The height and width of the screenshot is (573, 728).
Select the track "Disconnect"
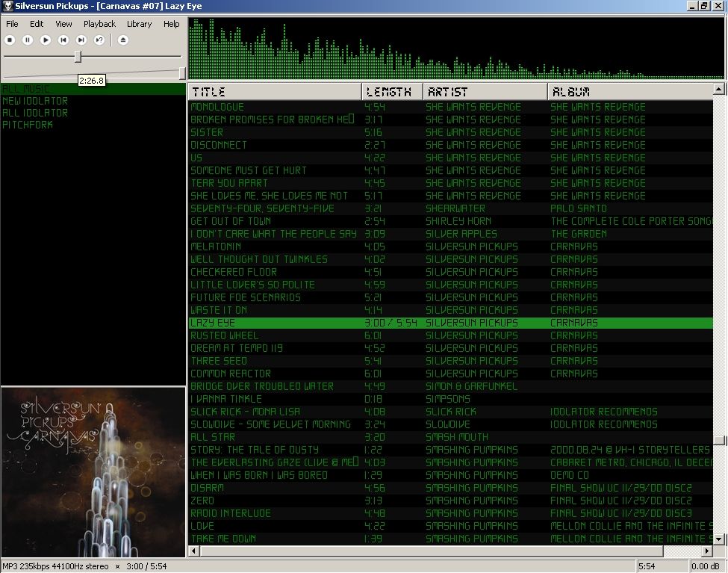tap(450, 145)
